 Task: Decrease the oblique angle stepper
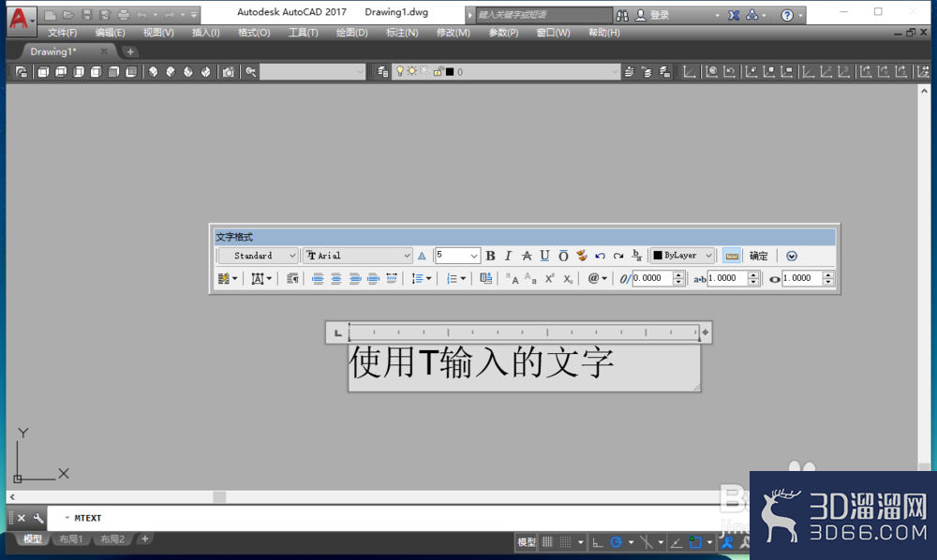point(678,282)
